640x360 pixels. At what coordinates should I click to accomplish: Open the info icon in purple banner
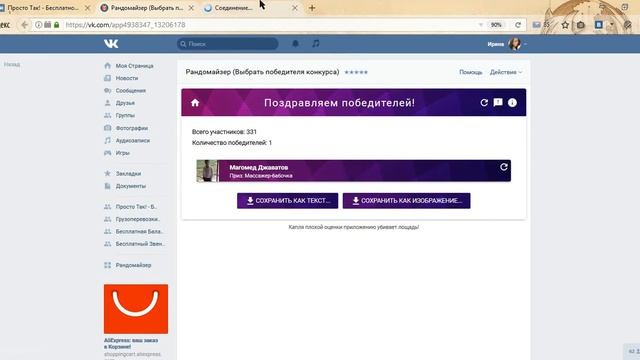[512, 102]
